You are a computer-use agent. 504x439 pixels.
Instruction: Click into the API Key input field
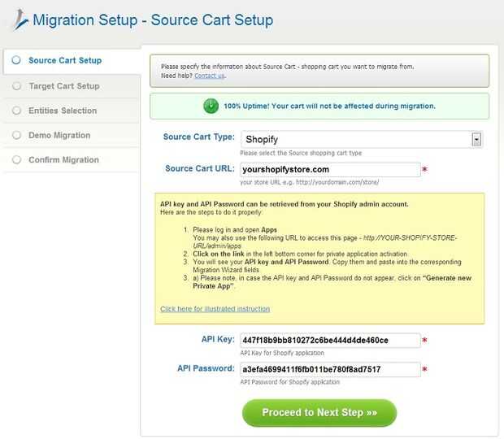(329, 340)
